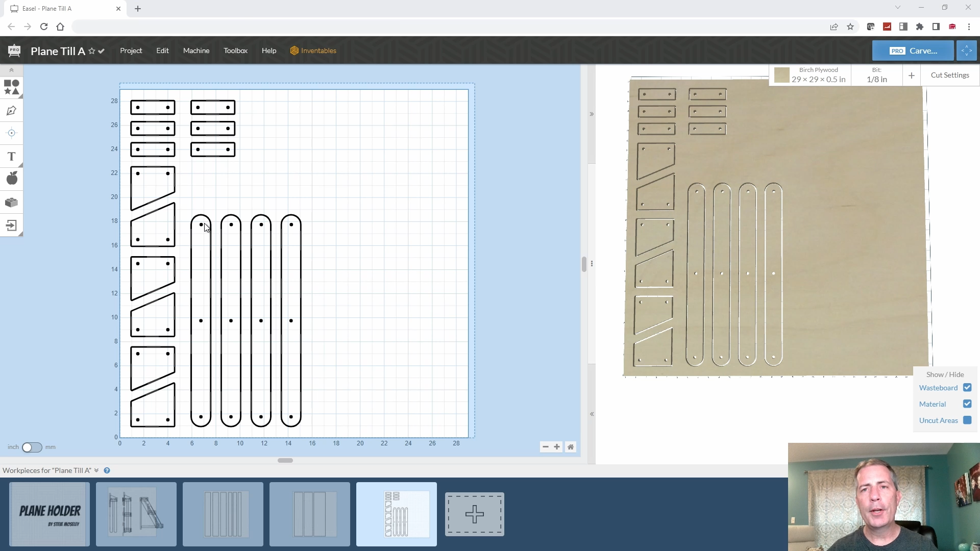Expand the project name dropdown arrow

102,51
